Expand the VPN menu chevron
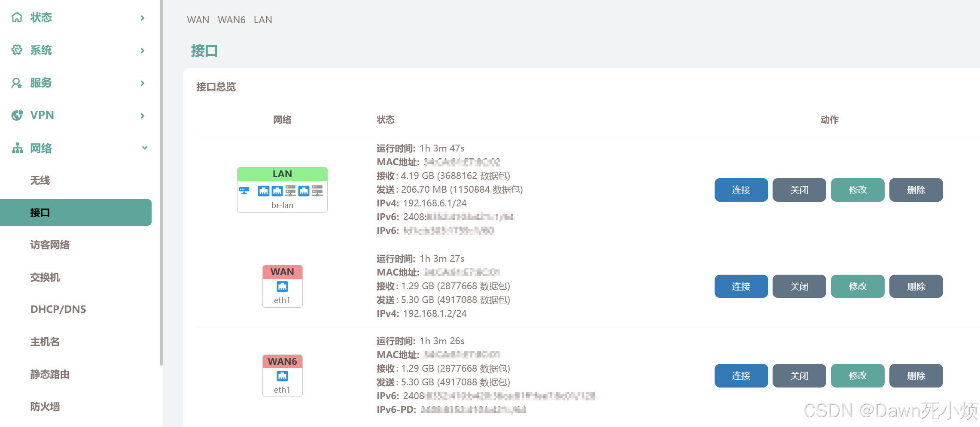Image resolution: width=980 pixels, height=427 pixels. [x=143, y=116]
